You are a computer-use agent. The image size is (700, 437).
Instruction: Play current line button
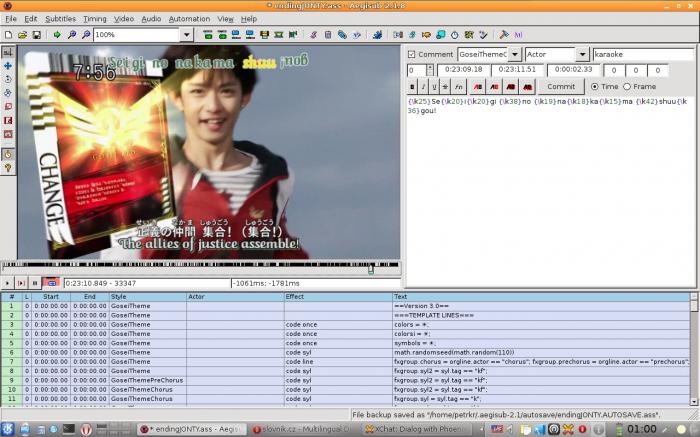21,283
